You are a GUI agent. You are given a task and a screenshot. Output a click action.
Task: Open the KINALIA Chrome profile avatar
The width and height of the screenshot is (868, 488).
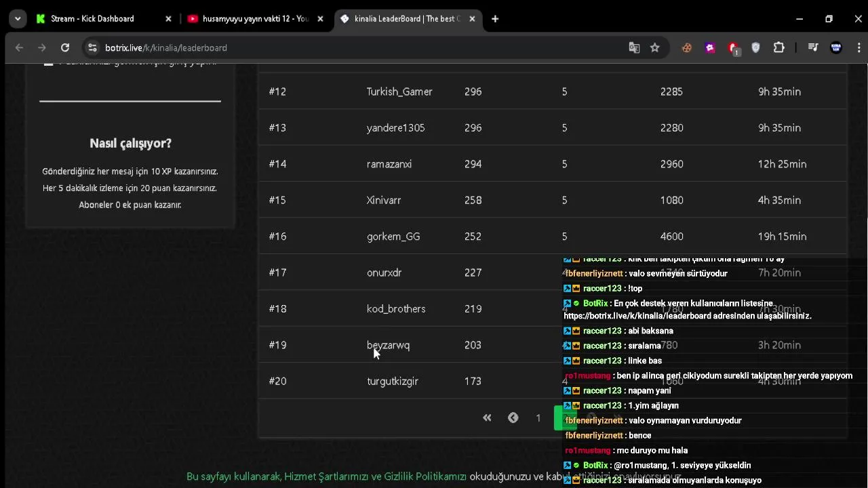(x=836, y=47)
